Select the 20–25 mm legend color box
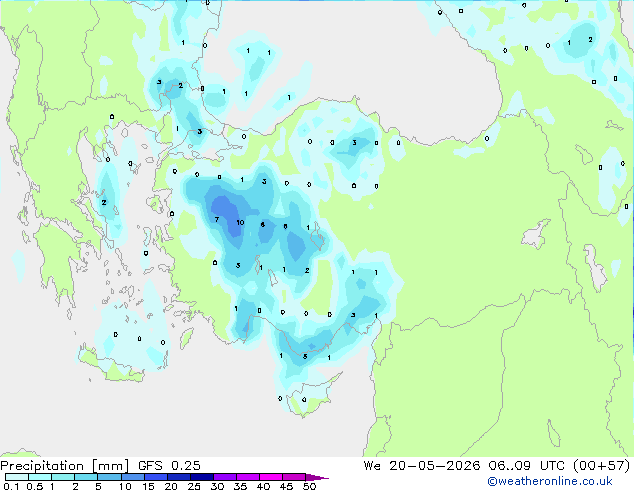The image size is (634, 490). point(178,477)
